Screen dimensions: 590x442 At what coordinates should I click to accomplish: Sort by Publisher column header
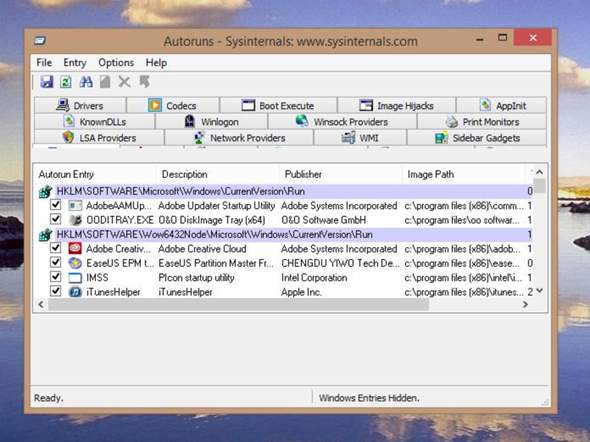[x=341, y=174]
